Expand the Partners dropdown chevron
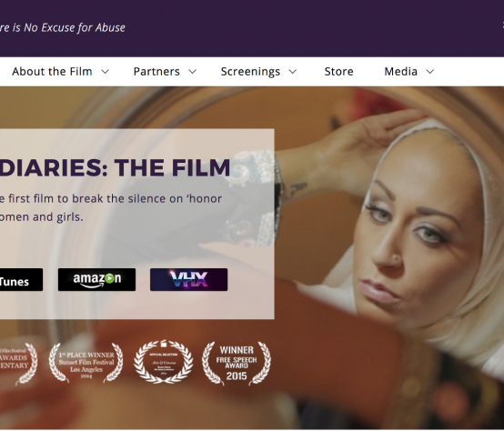This screenshot has width=504, height=431. pos(192,72)
